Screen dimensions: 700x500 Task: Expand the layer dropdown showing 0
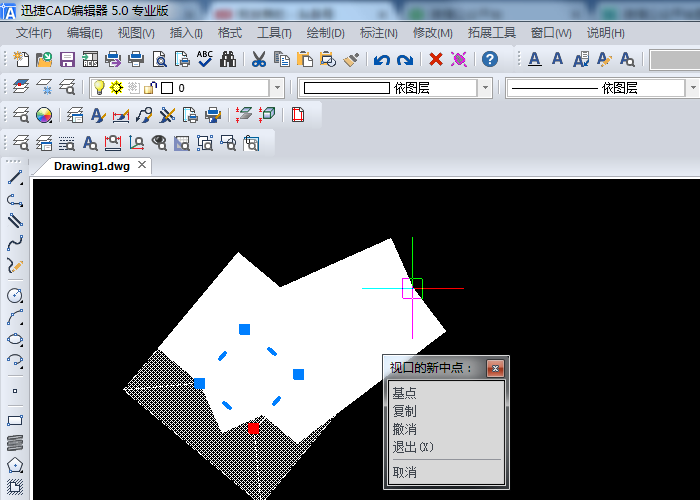coord(277,88)
